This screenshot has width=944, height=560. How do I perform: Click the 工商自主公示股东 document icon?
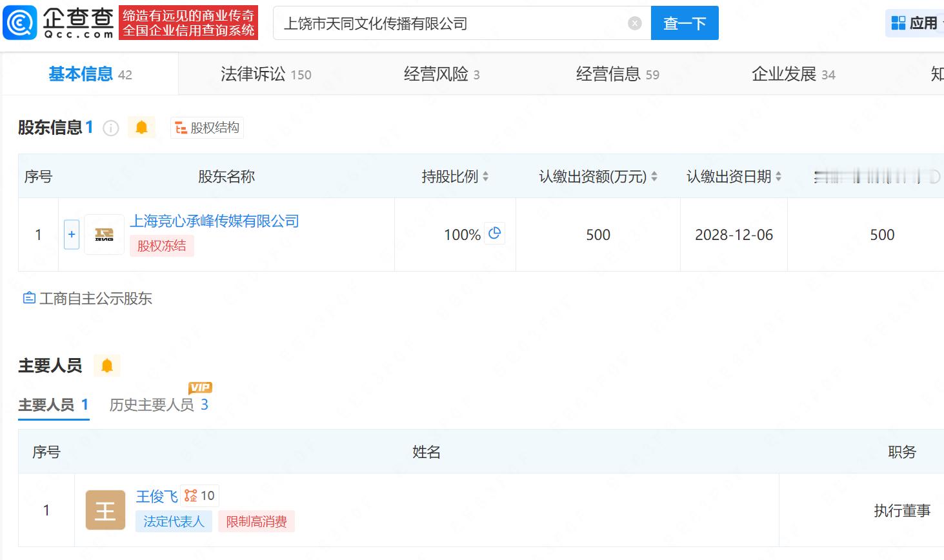point(28,298)
